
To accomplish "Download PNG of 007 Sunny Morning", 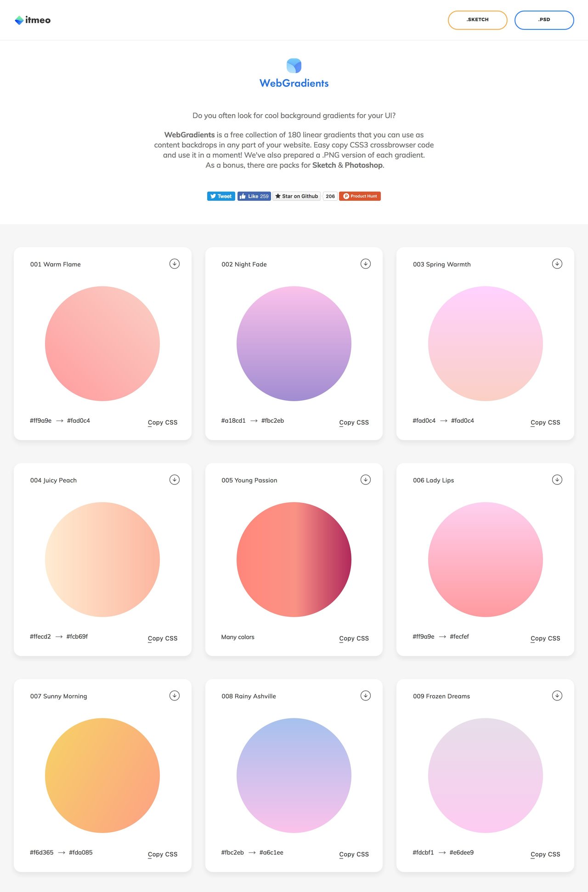I will tap(175, 696).
